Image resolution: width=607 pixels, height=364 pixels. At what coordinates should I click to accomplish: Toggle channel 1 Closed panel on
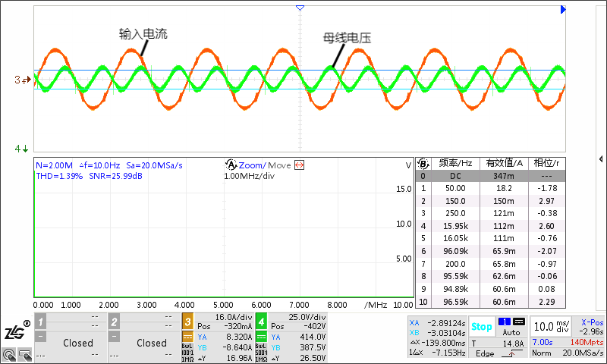77,343
